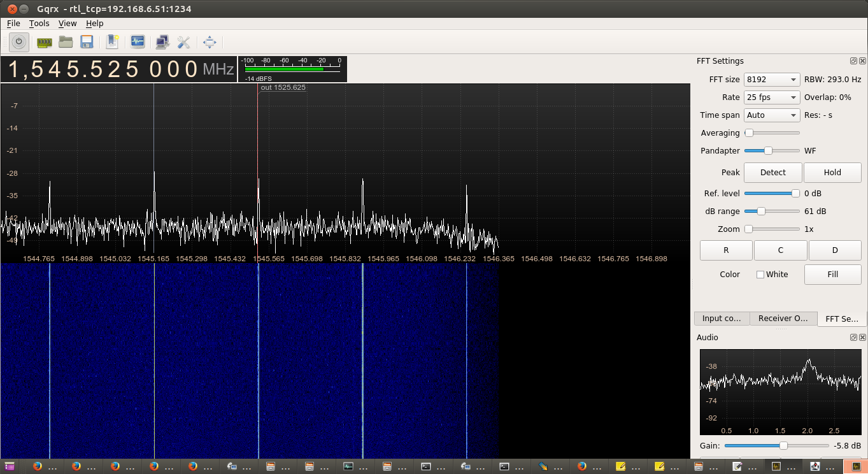This screenshot has height=474, width=868.
Task: Switch to the Input controls tab
Action: [x=722, y=319]
